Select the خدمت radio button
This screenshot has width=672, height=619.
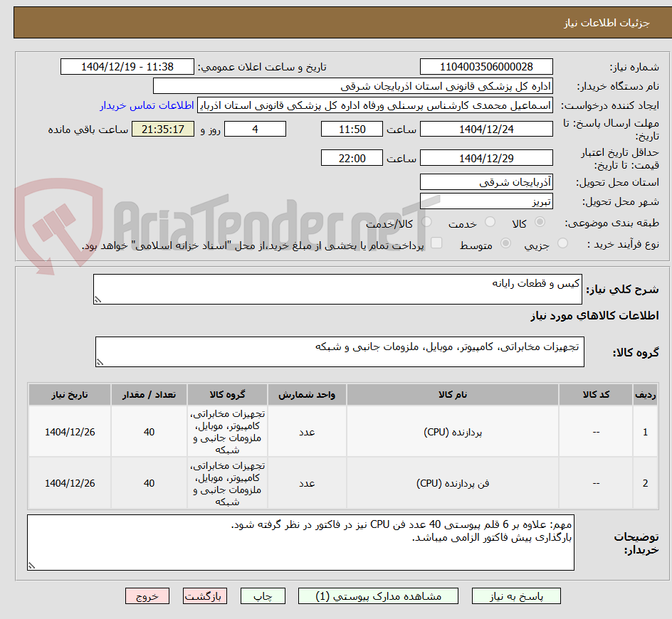490,221
